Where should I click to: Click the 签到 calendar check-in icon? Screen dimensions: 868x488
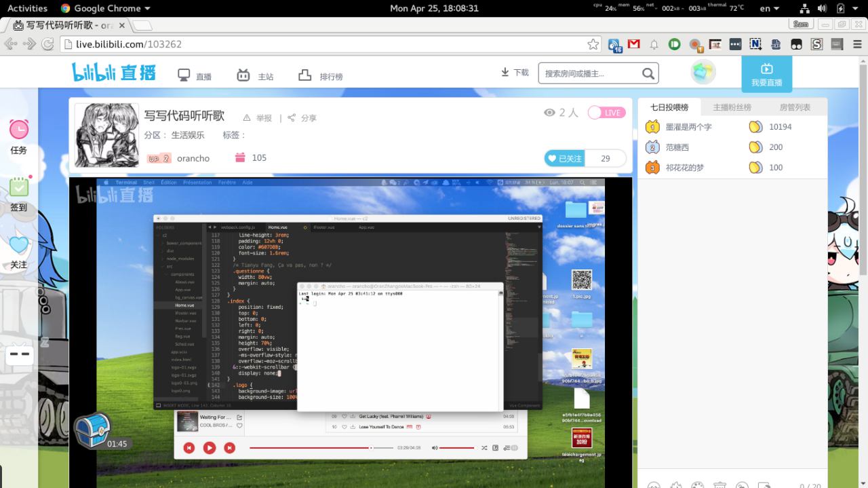tap(19, 187)
